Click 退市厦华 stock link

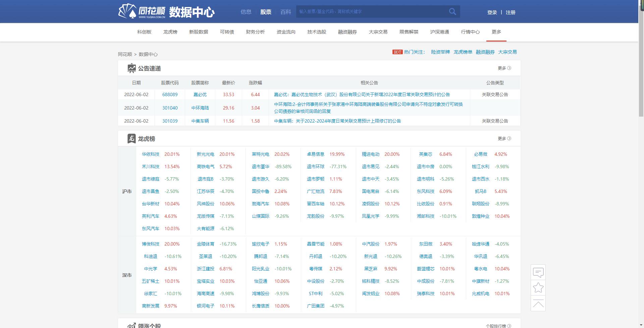(261, 167)
